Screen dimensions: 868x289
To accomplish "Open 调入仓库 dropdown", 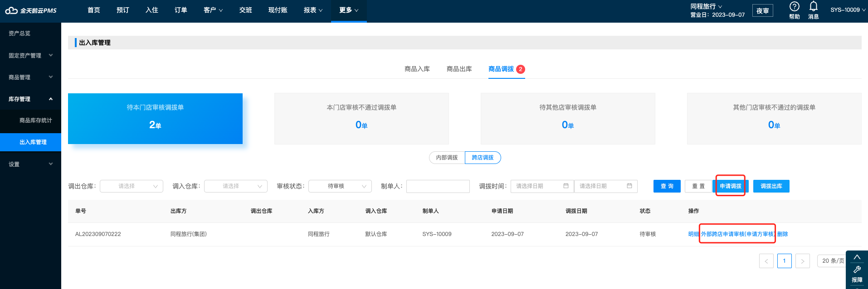I will (x=236, y=186).
